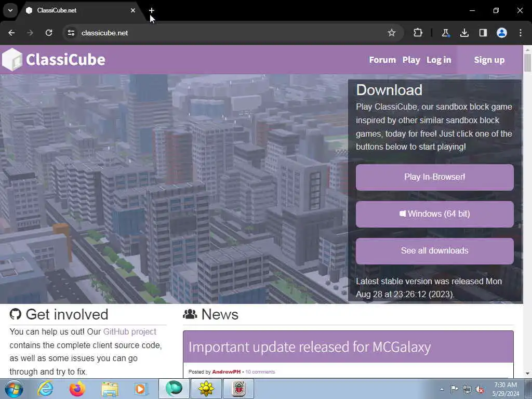Open File Explorer folder in taskbar
The image size is (532, 399).
coord(110,390)
